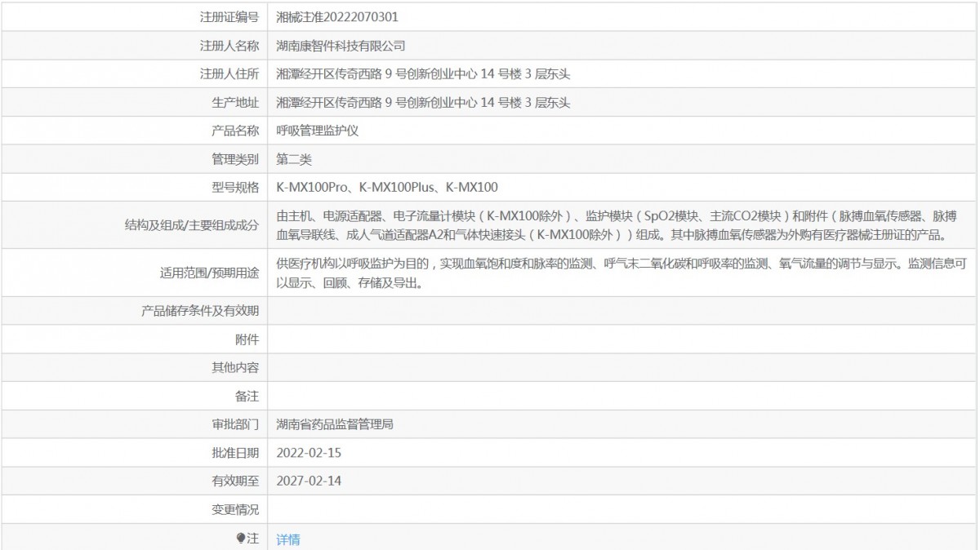Select approval date 2022-02-15
The width and height of the screenshot is (980, 550).
309,452
